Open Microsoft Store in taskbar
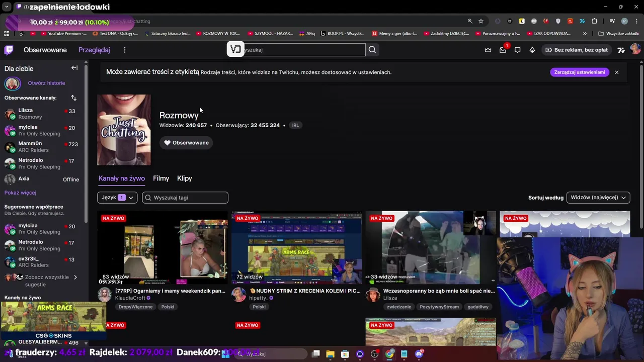The image size is (644, 362). tap(345, 354)
